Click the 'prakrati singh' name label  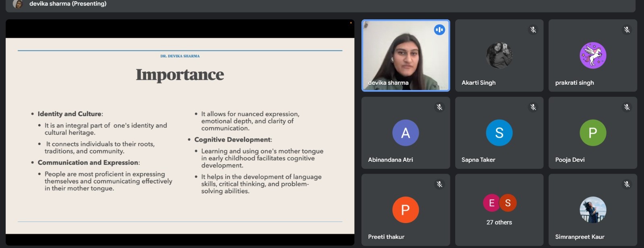[574, 83]
